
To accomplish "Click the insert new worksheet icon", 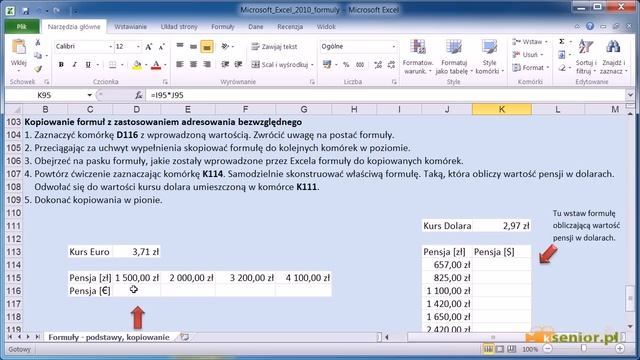I will point(185,337).
